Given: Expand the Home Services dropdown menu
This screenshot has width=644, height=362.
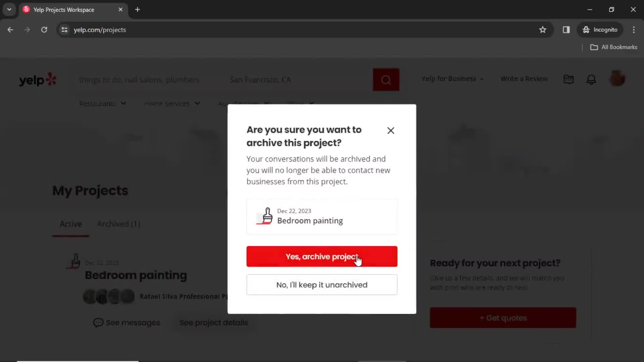Looking at the screenshot, I should point(172,103).
